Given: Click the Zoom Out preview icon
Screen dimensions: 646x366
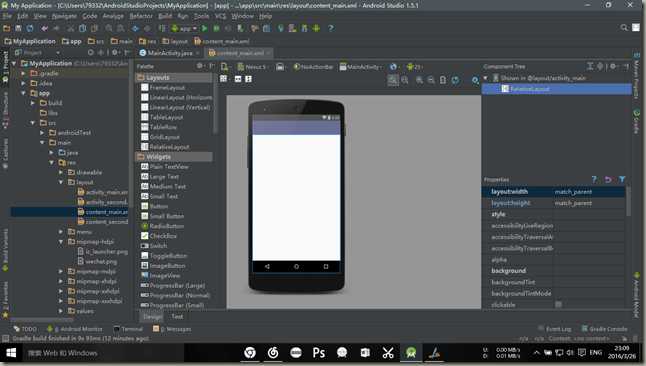Looking at the screenshot, I should (431, 80).
